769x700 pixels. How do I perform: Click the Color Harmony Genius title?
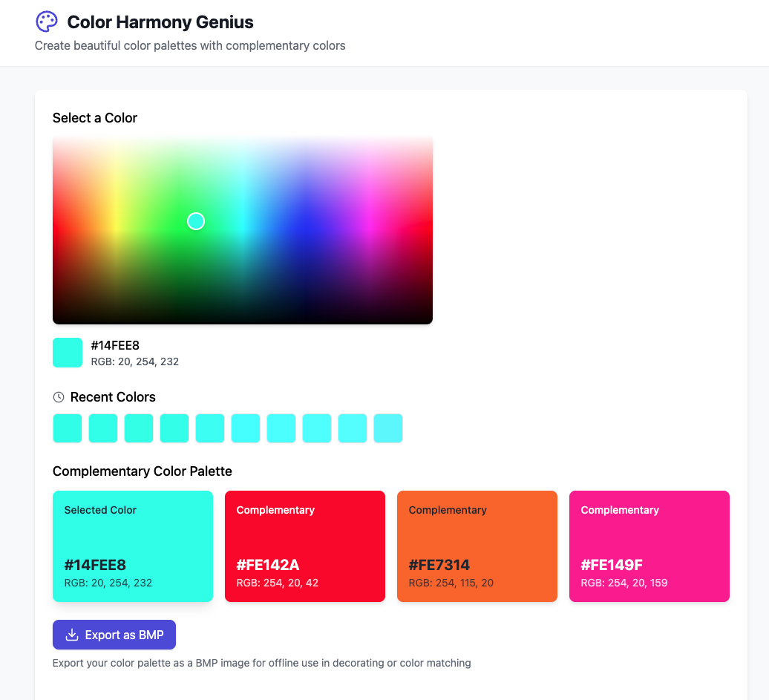coord(160,22)
